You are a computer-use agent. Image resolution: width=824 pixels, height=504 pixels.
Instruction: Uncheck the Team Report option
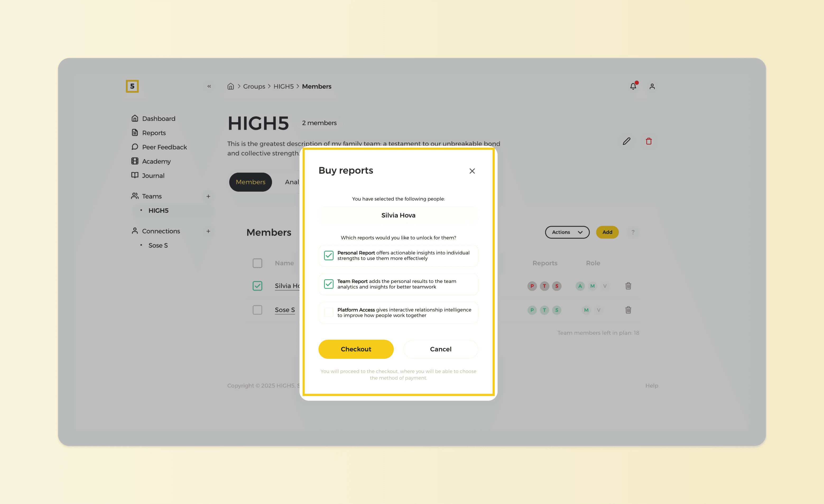point(328,284)
